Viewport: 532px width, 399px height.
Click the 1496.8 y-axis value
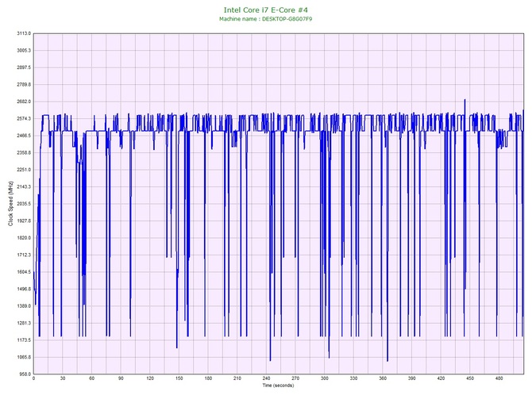pos(24,290)
